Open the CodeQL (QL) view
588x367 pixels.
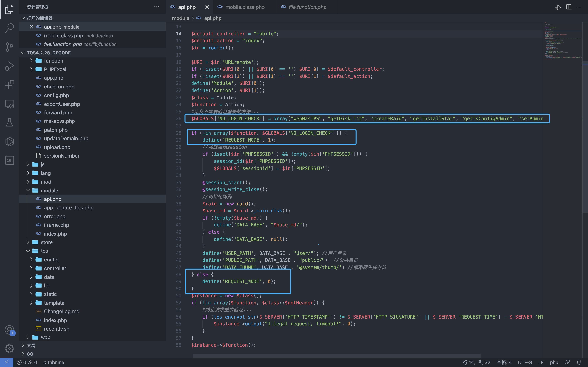coord(9,160)
